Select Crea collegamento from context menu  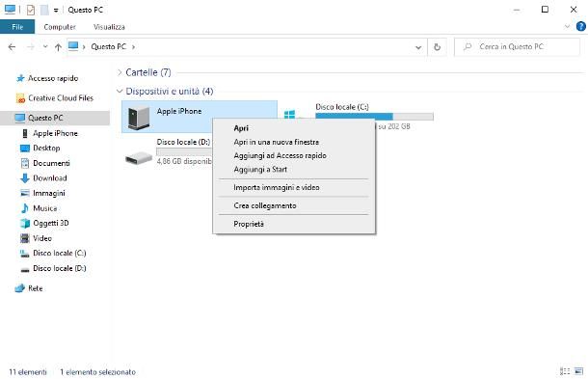point(265,205)
